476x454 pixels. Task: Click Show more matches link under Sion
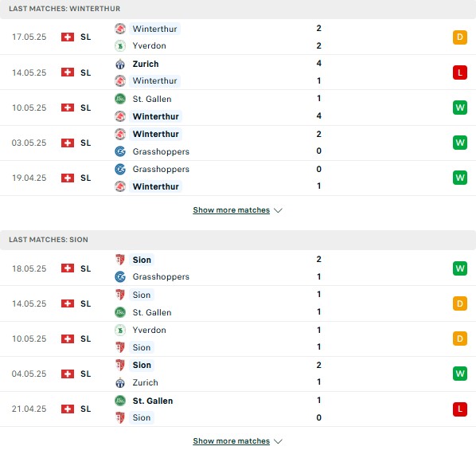point(232,441)
